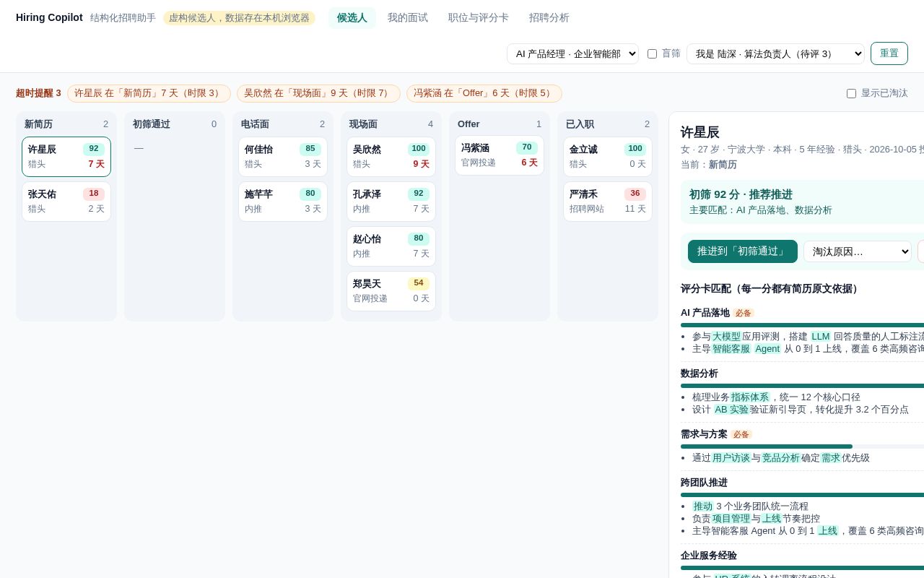Open the 吴欣然 card in 现场面 column
Screen dimensions: 924x578
point(391,157)
